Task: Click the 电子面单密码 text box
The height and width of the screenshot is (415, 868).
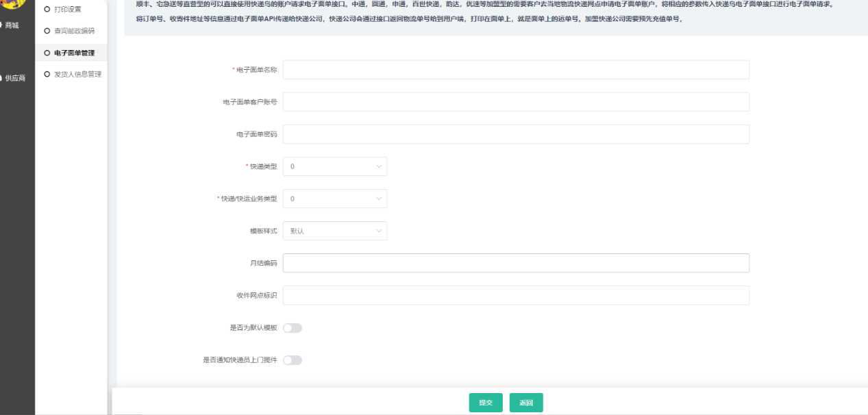Action: coord(515,134)
